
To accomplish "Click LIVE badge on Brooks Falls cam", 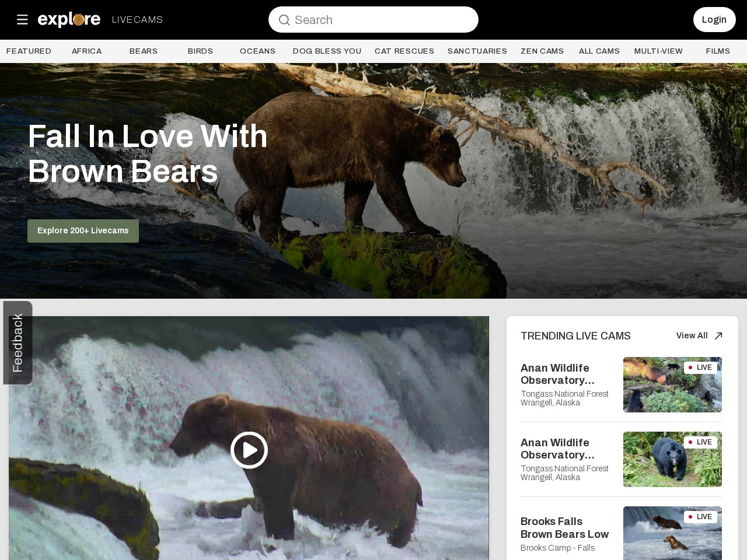I will (700, 517).
